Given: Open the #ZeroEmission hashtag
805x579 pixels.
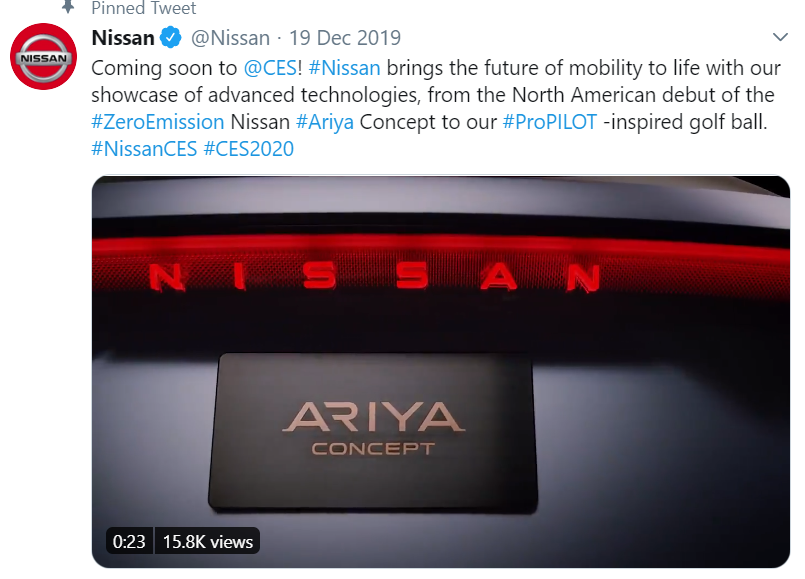Looking at the screenshot, I should point(158,122).
